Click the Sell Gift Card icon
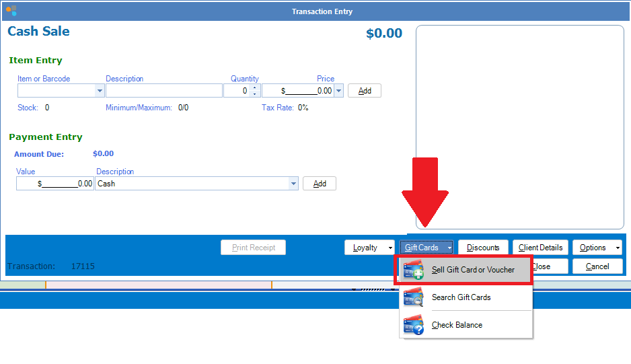Screen dimensions: 631x364 [x=413, y=270]
